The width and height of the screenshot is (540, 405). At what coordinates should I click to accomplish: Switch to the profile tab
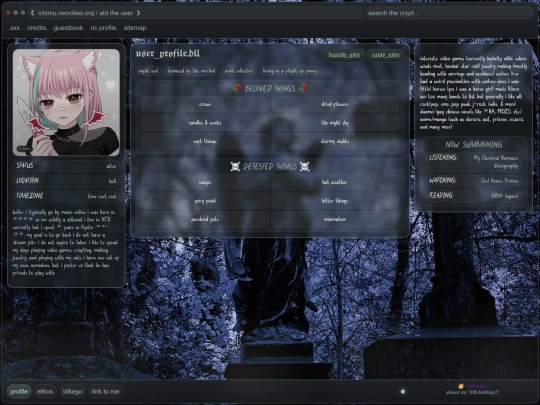(19, 392)
